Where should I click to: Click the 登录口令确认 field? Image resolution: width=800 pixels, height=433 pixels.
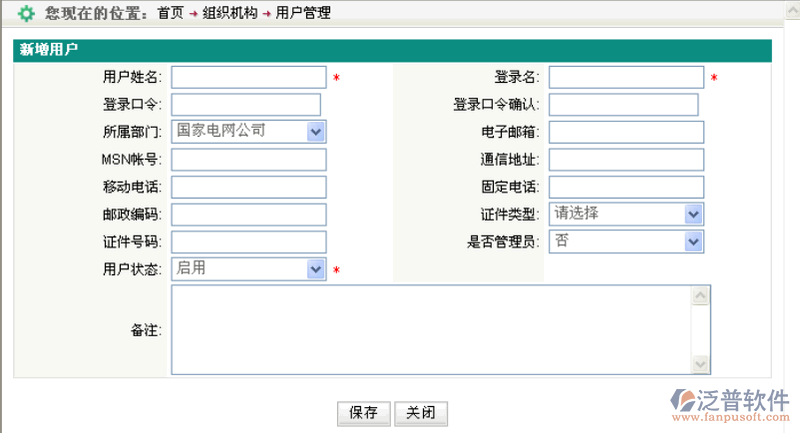click(623, 105)
